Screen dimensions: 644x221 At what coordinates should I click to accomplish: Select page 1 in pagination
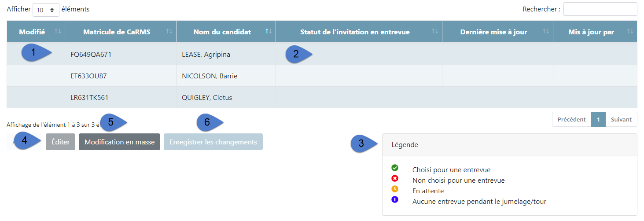coord(598,119)
